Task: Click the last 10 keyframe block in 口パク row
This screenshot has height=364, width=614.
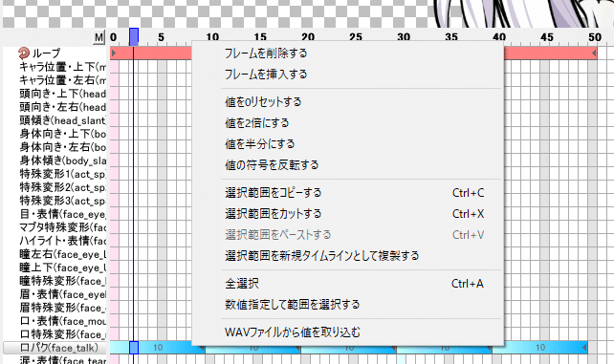Action: [540, 347]
